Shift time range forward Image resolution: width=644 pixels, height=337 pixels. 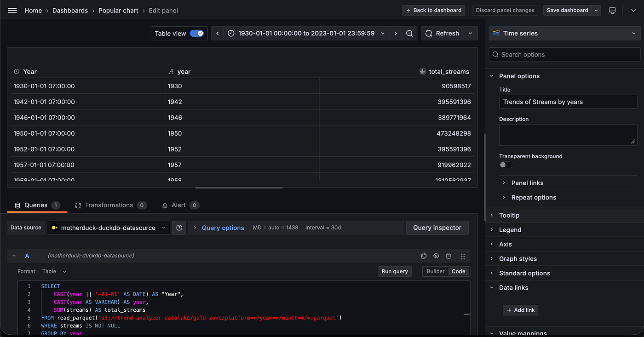click(396, 33)
